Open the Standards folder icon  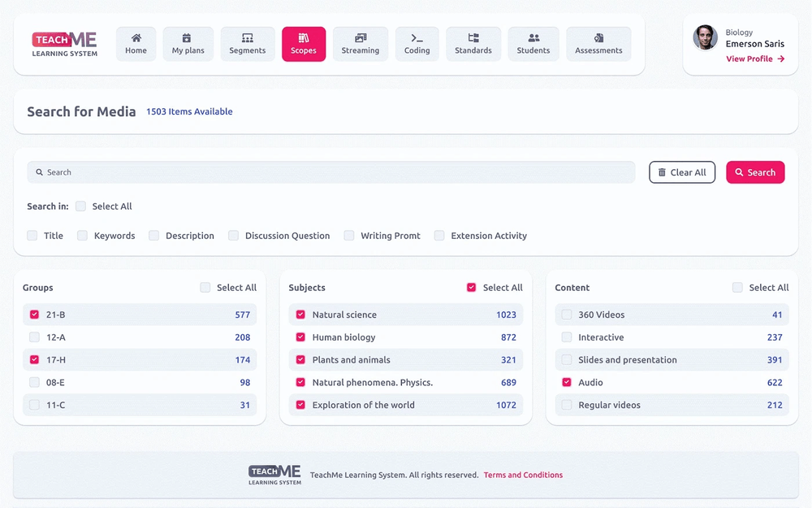(x=473, y=38)
